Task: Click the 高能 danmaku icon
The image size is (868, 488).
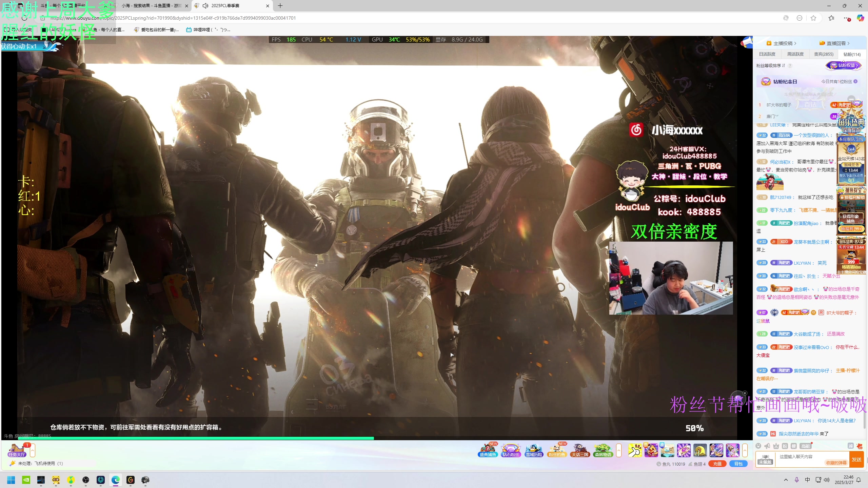Action: click(x=805, y=446)
